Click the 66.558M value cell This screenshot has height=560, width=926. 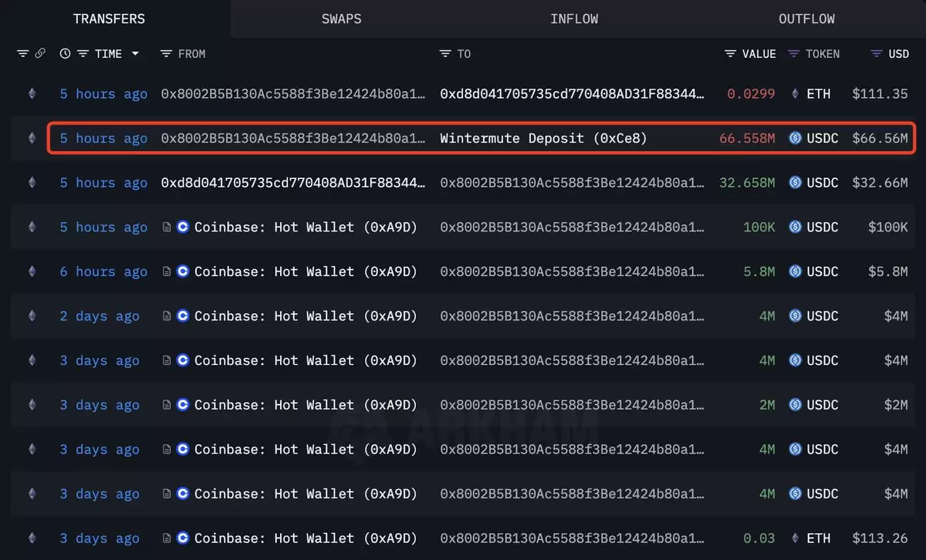tap(747, 139)
